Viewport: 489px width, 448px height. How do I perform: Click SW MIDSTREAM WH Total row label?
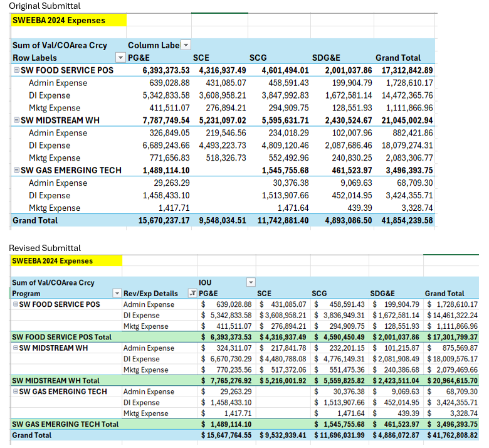coord(56,380)
